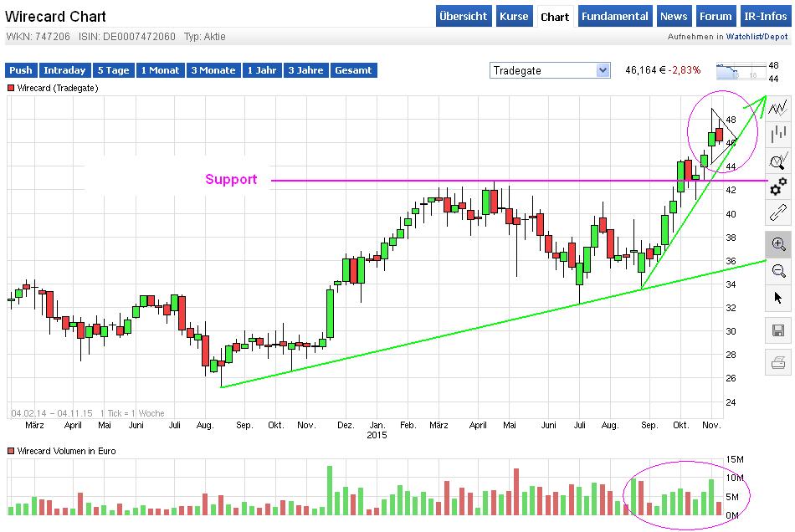The height and width of the screenshot is (532, 795).
Task: Click the Wirecard Volumen legend color marker
Action: [11, 451]
